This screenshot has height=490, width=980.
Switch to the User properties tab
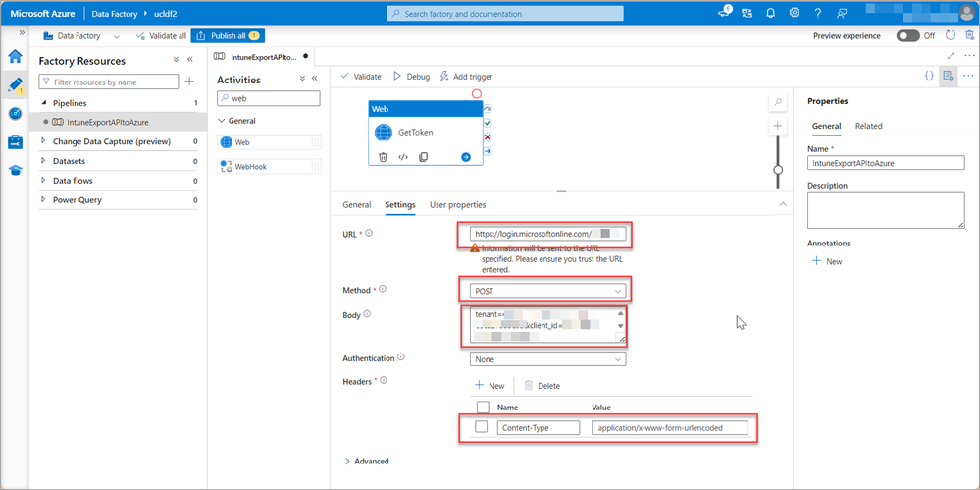[457, 204]
